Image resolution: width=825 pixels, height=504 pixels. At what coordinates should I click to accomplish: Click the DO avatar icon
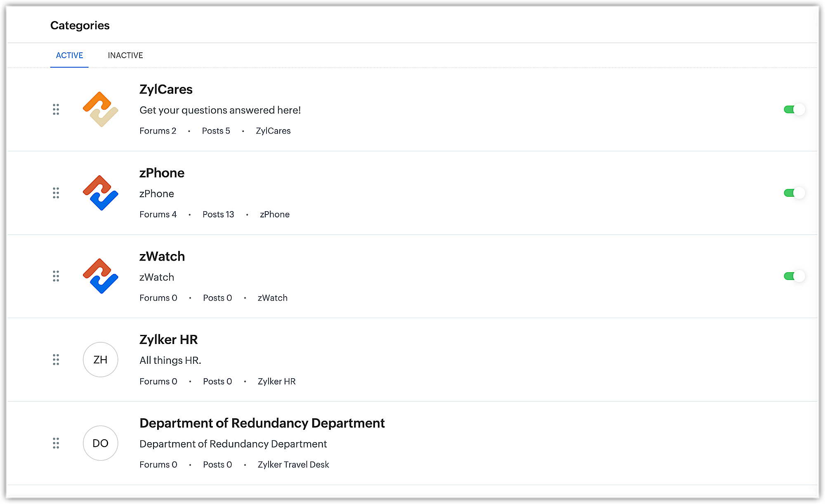pyautogui.click(x=100, y=443)
